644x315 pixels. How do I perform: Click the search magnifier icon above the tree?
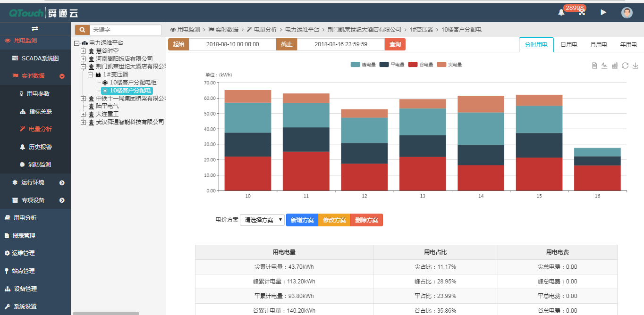(x=82, y=29)
